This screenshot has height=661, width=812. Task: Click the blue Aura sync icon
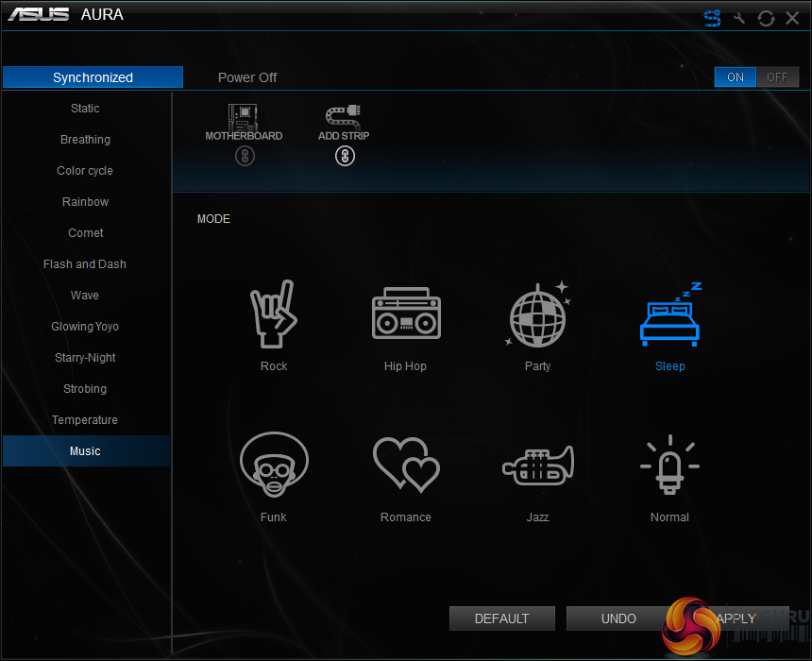[712, 19]
